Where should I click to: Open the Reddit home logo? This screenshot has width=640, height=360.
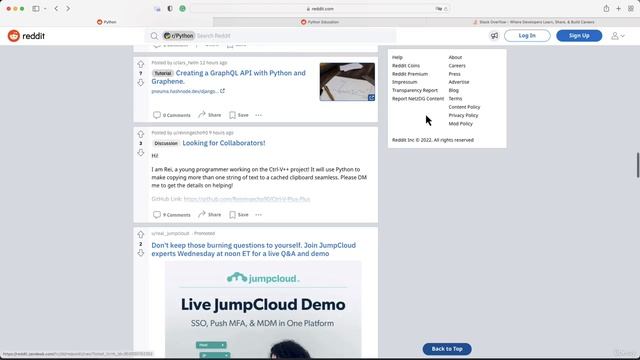[x=26, y=36]
